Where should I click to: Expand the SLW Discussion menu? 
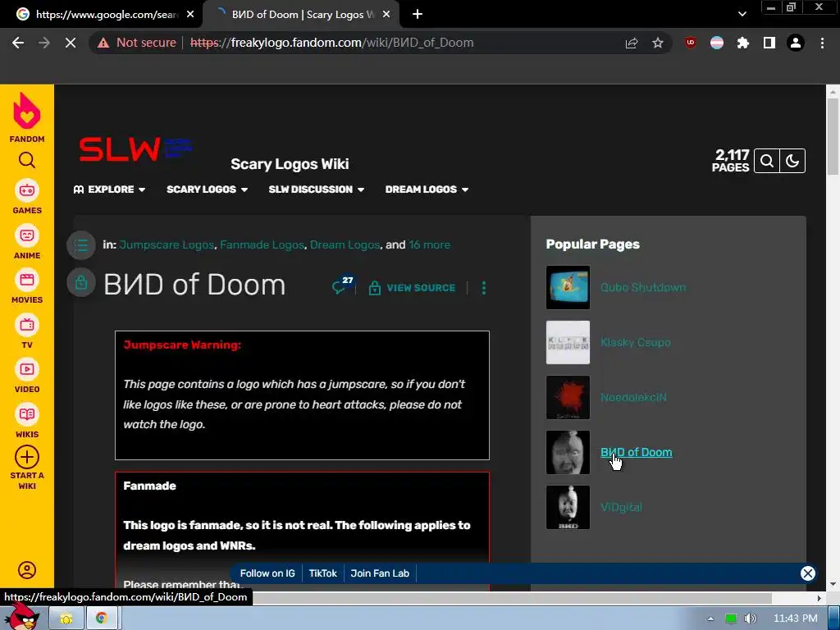click(x=316, y=189)
